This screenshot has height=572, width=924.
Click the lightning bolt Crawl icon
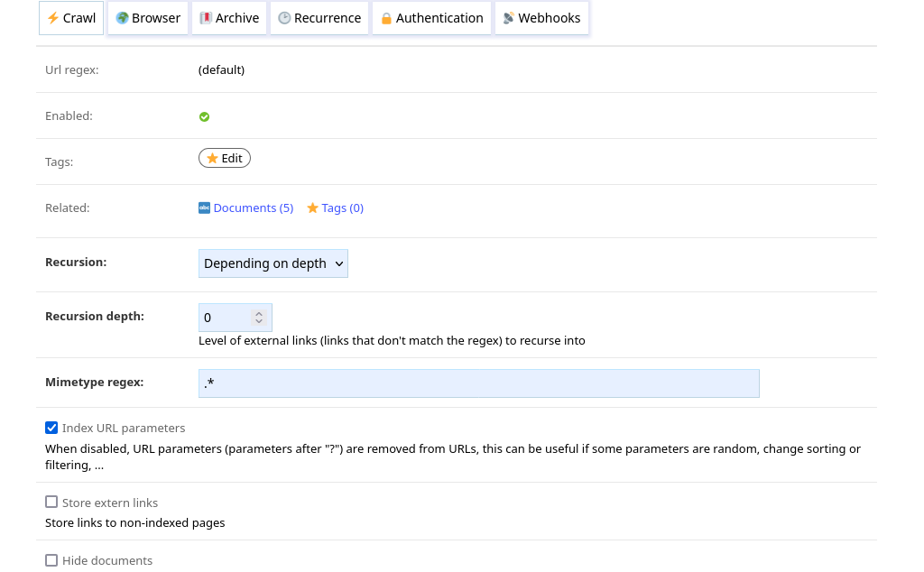(x=53, y=18)
